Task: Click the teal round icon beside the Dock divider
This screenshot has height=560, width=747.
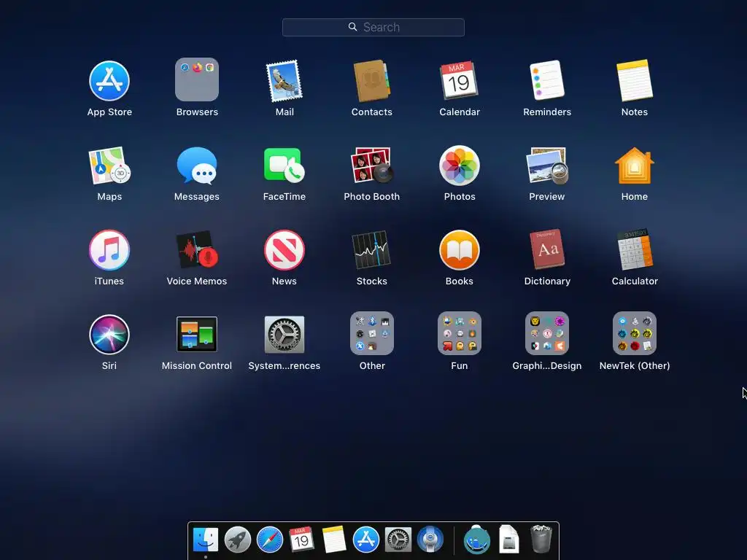Action: coord(477,540)
